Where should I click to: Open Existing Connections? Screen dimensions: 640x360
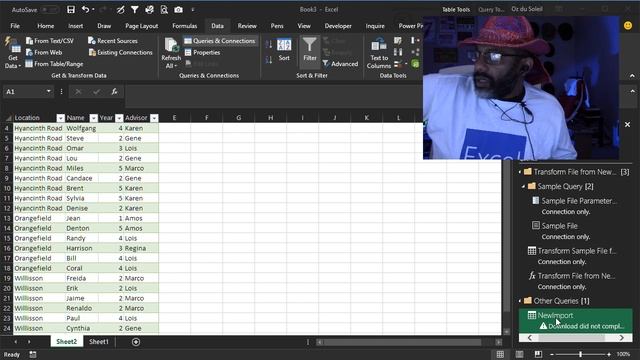120,52
